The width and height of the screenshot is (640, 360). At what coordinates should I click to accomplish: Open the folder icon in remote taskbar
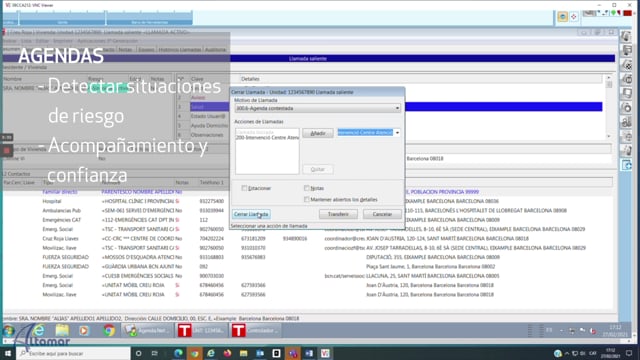pyautogui.click(x=62, y=330)
